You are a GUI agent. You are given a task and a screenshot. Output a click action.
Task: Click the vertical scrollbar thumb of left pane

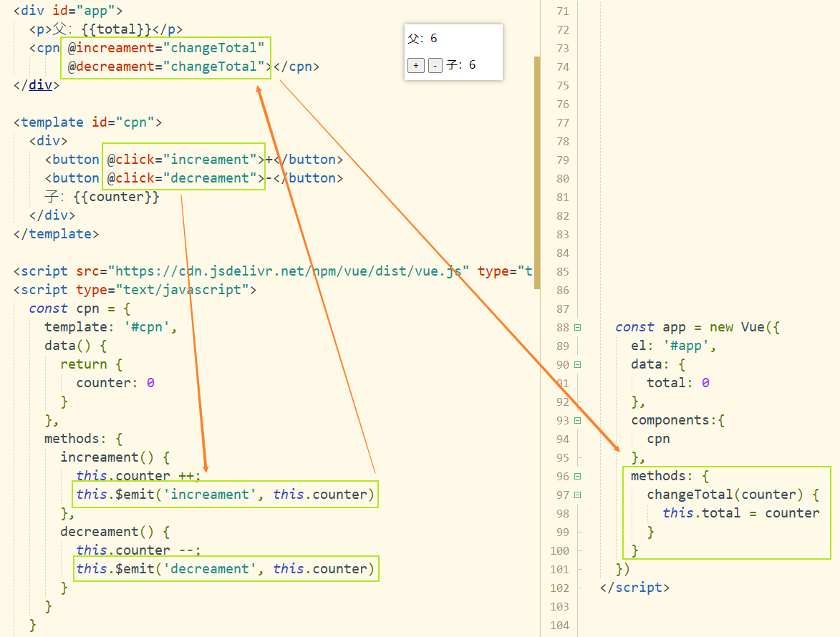[537, 172]
